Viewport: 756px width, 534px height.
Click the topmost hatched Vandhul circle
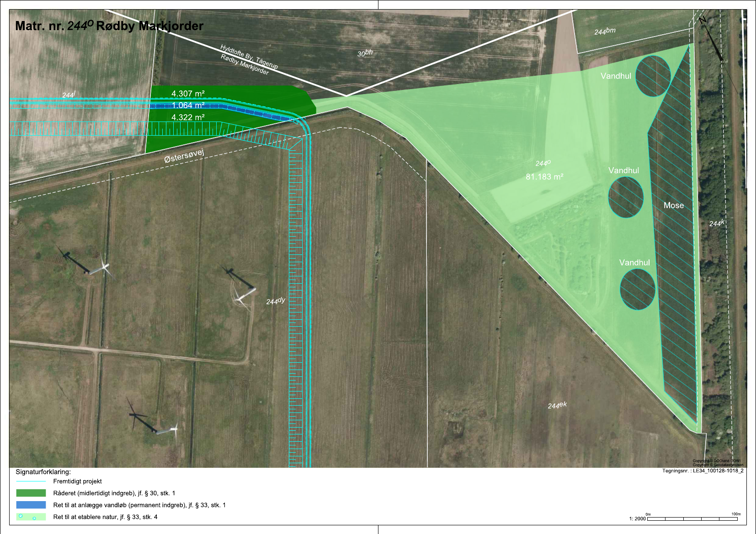pyautogui.click(x=653, y=76)
